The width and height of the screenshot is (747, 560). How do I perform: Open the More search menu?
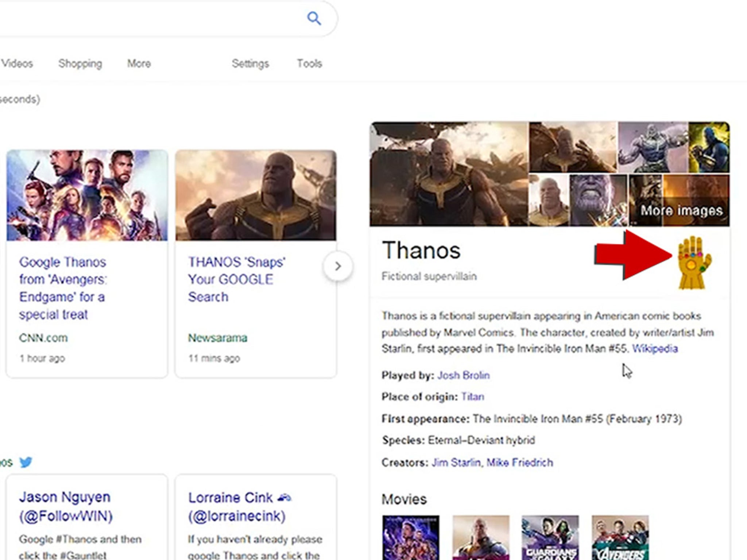[x=139, y=63]
